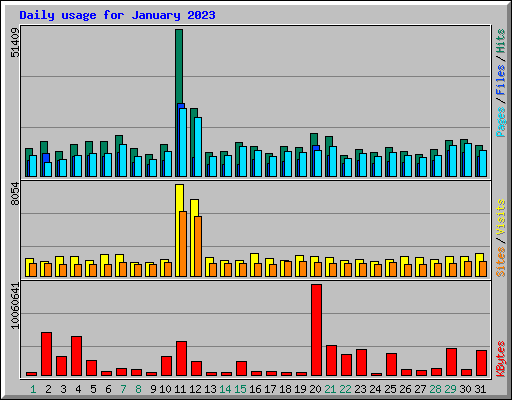Click the 10060641 KBytes axis maximum label
This screenshot has height=400, width=512.
15,306
